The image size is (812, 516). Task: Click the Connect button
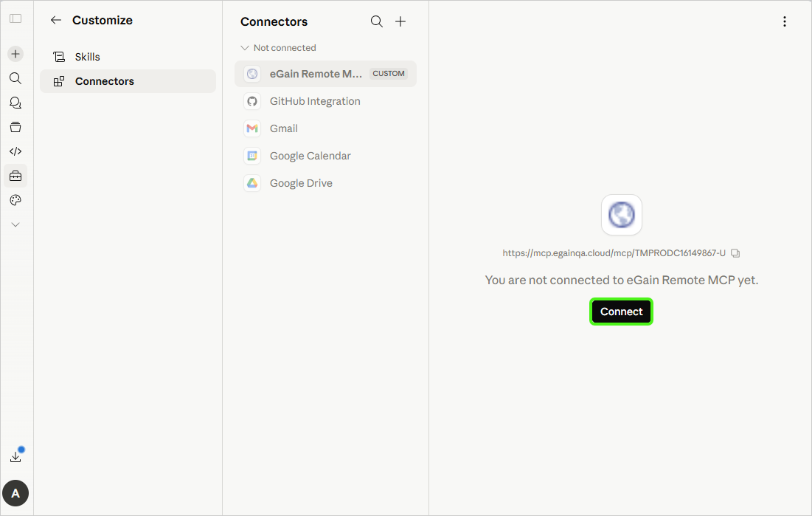(622, 312)
